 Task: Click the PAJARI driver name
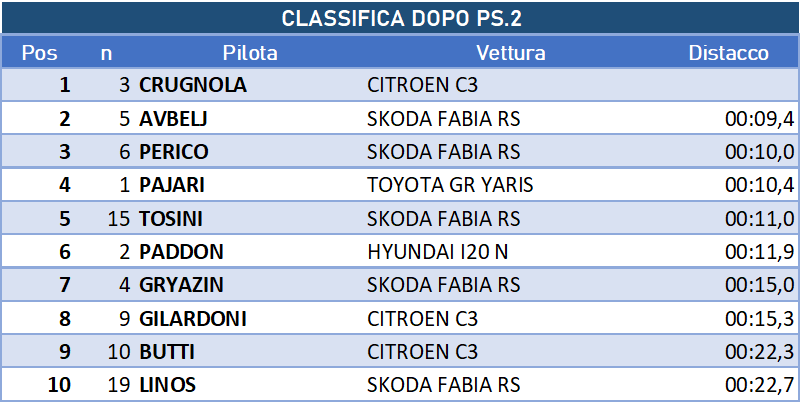(x=171, y=185)
